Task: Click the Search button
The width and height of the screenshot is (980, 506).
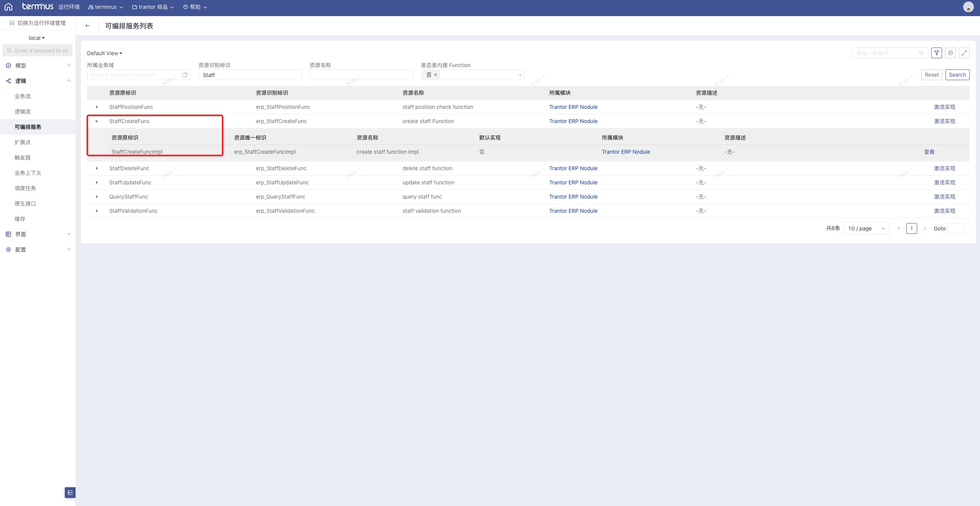Action: tap(957, 75)
